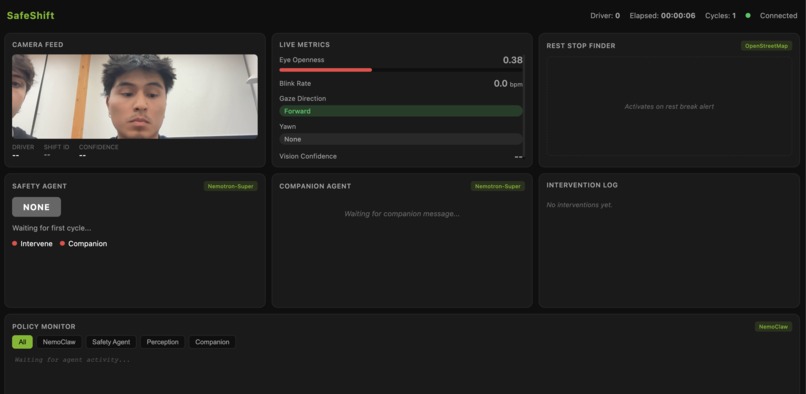Click the Driver: 0 indicator
The image size is (806, 394).
click(605, 15)
